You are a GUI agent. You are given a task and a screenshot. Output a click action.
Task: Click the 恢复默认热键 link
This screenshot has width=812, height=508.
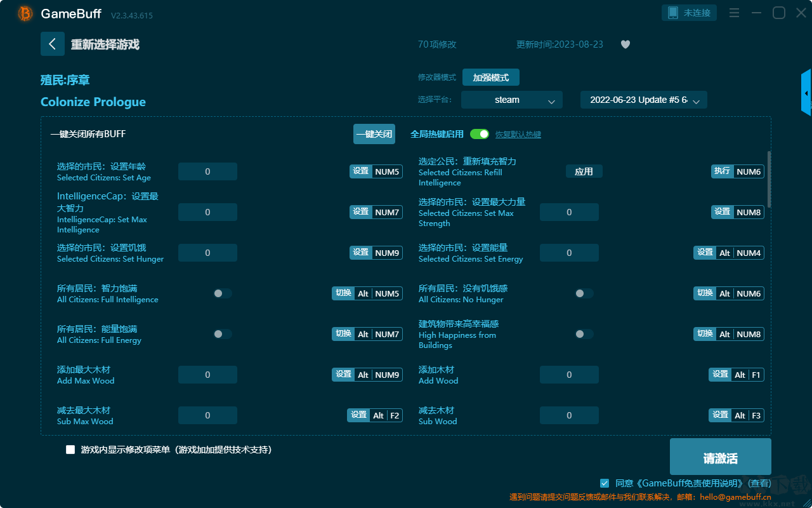pos(518,135)
